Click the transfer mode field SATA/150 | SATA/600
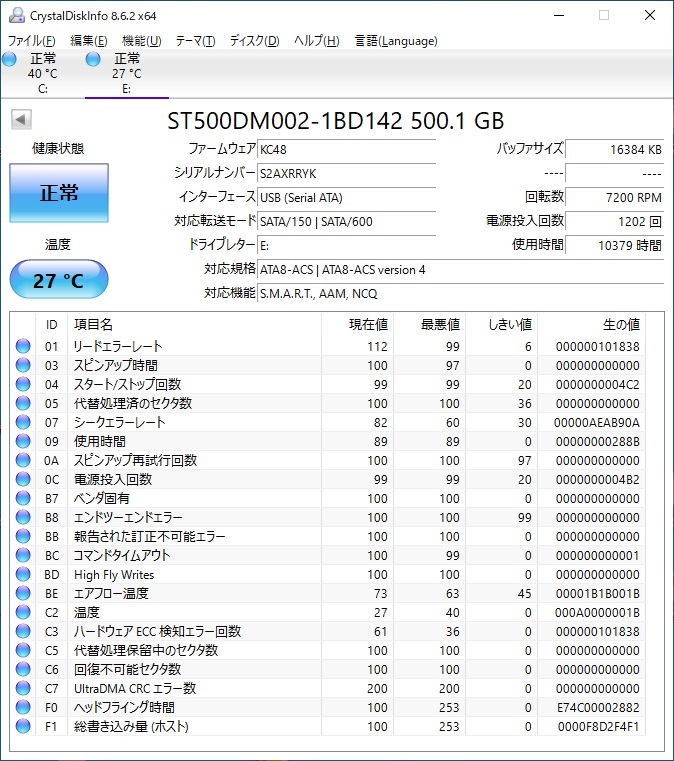Viewport: 674px width, 761px height. [x=346, y=221]
